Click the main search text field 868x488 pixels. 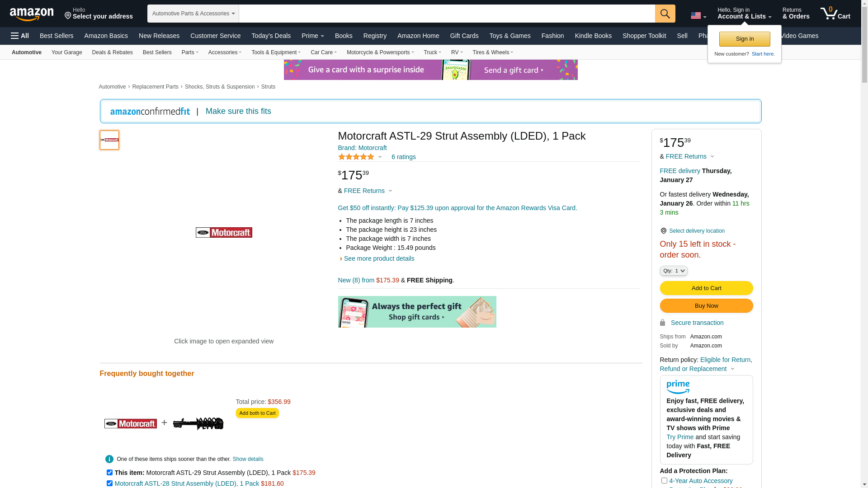pos(447,14)
